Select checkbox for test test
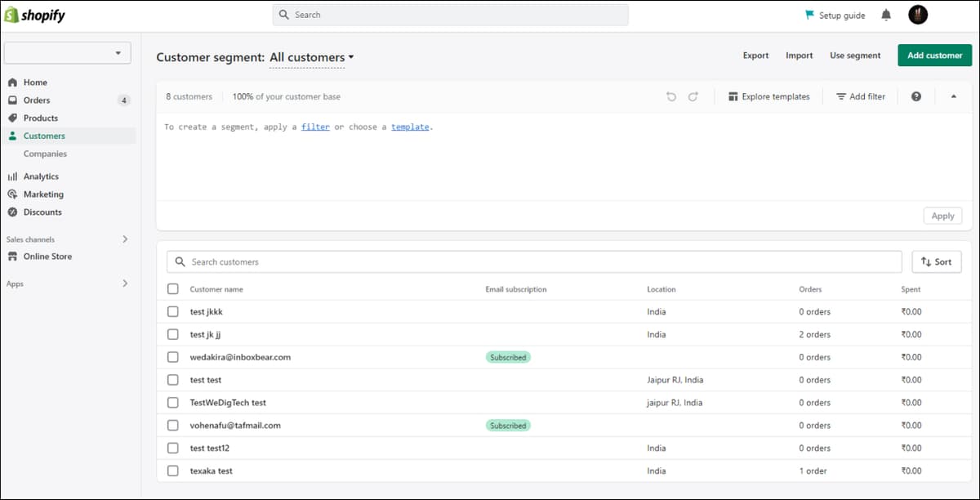The width and height of the screenshot is (980, 500). coord(172,380)
